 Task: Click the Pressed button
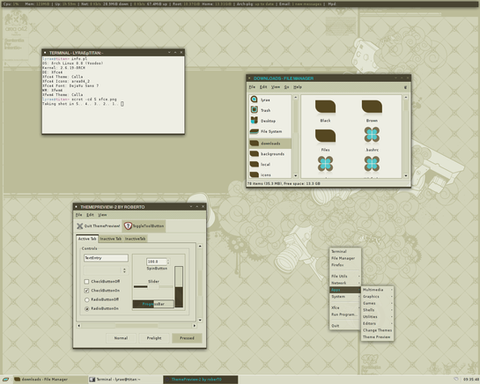[187, 338]
